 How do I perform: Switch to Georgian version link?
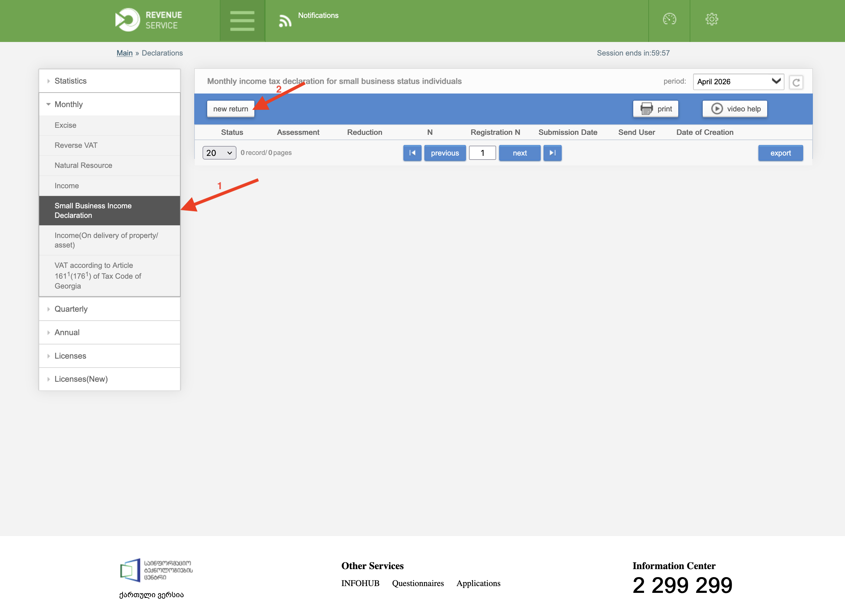[x=152, y=595]
